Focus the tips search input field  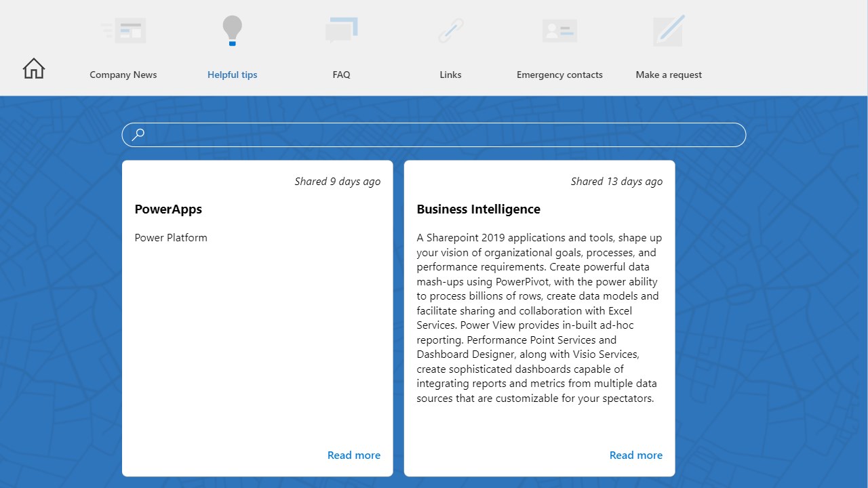click(x=434, y=134)
